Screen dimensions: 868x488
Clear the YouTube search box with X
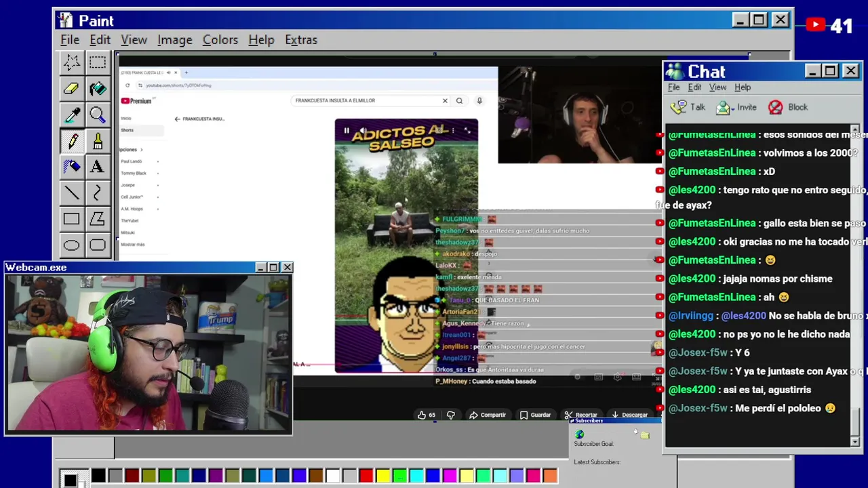445,100
